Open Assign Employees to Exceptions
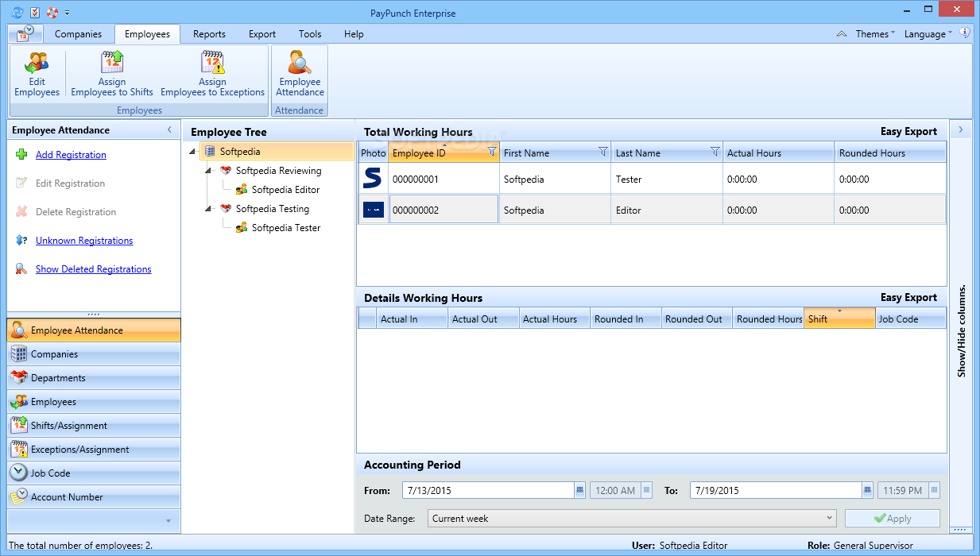This screenshot has width=980, height=556. (x=212, y=63)
